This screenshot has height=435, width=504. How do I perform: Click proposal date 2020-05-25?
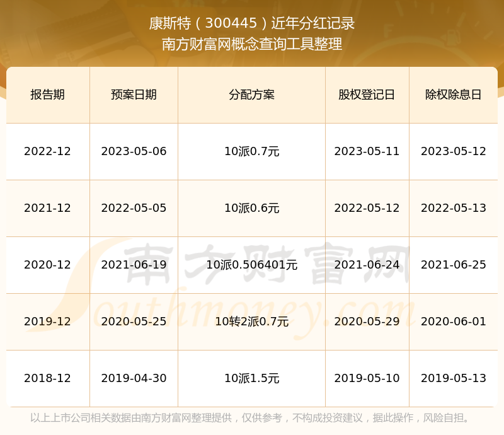click(134, 322)
